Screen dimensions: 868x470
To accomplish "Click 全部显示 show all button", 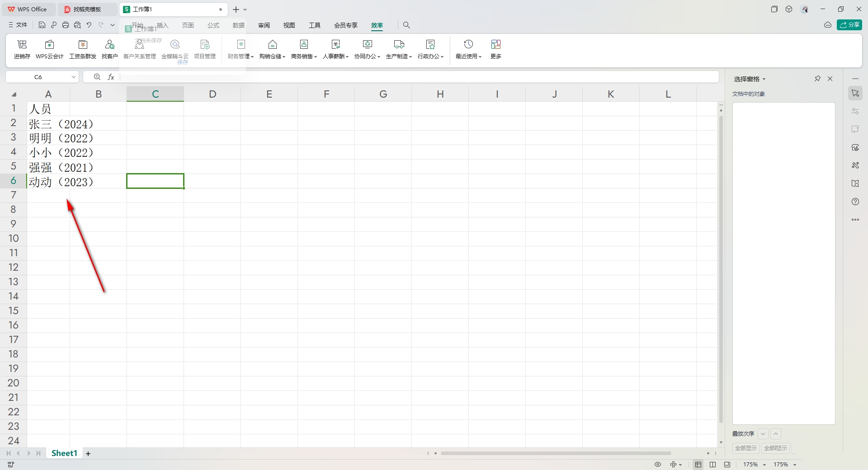I will pyautogui.click(x=746, y=448).
